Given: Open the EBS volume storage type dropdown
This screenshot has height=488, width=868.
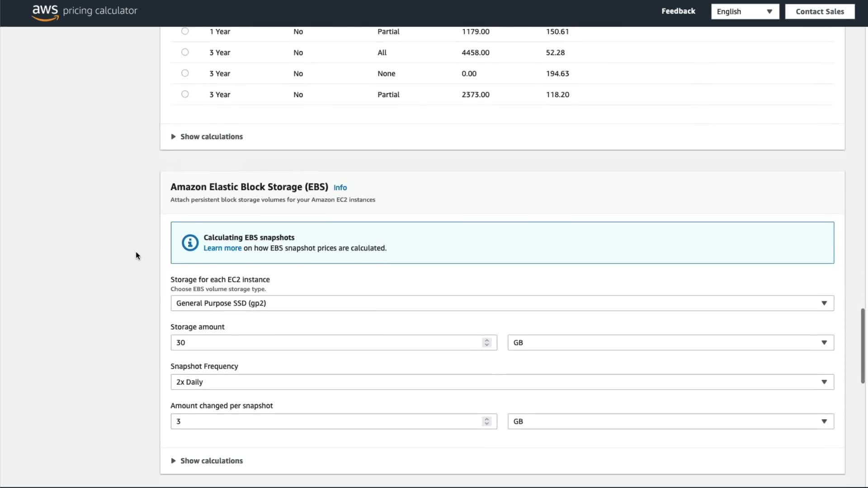Looking at the screenshot, I should [502, 303].
